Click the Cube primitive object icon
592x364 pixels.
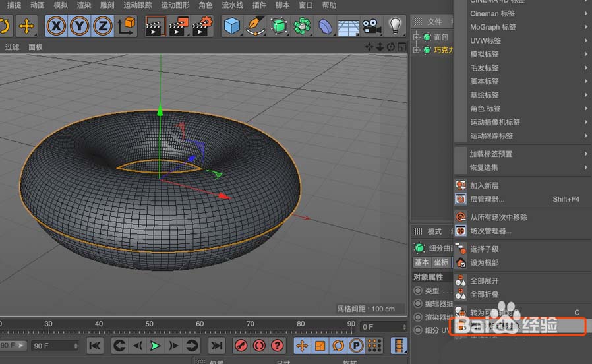(232, 26)
